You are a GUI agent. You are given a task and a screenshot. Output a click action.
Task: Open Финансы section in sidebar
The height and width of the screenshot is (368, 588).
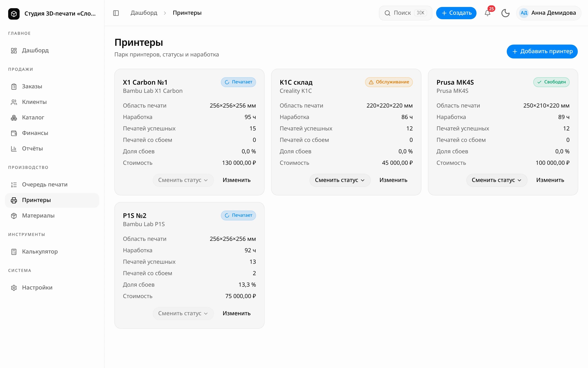[52, 133]
